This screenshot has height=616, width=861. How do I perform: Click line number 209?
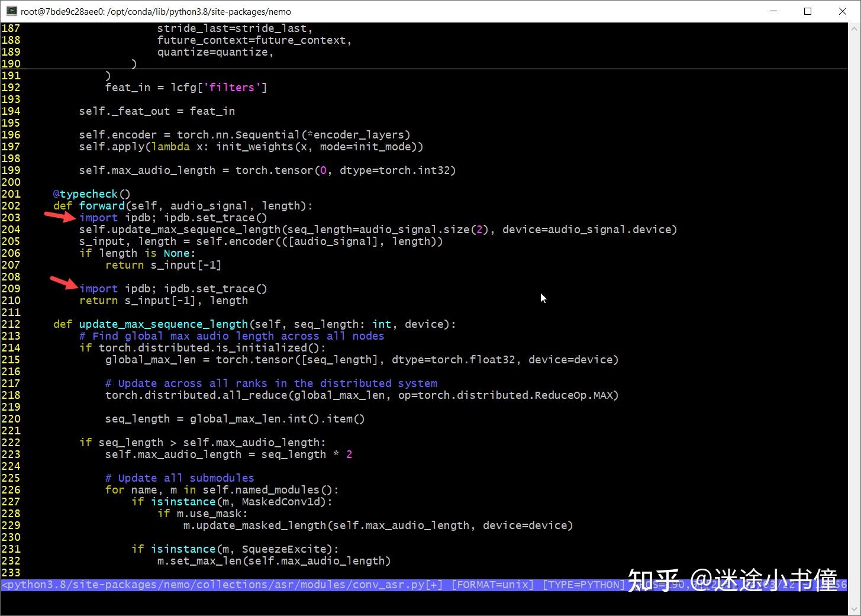[x=11, y=289]
